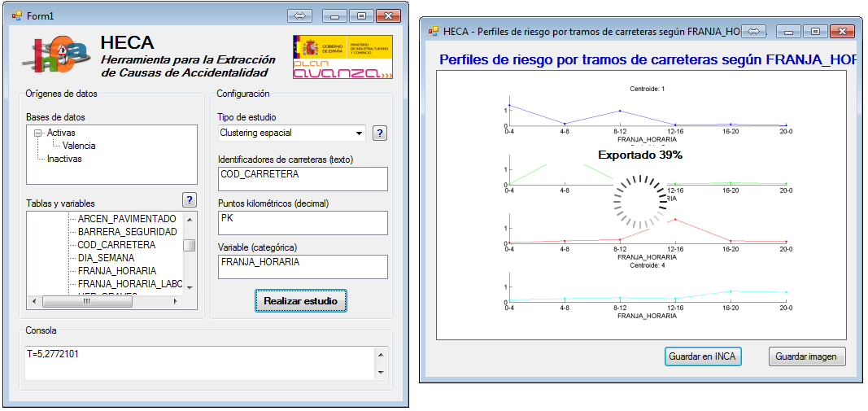Click Guardar imagen to save the chart
This screenshot has width=868, height=411.
tap(807, 356)
